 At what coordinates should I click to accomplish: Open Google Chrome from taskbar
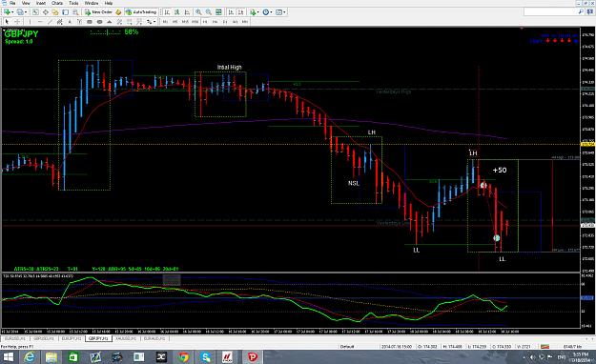point(184,357)
